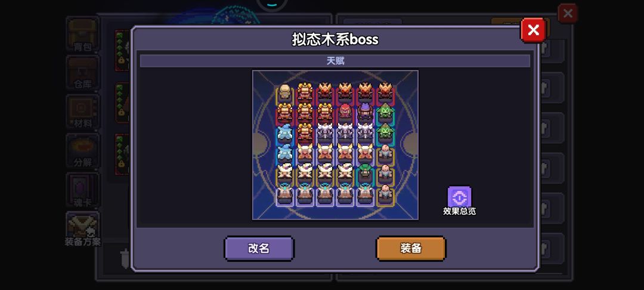Screen dimensions: 644x290
Task: Select the red-haired talent in second row
Action: [x=345, y=115]
